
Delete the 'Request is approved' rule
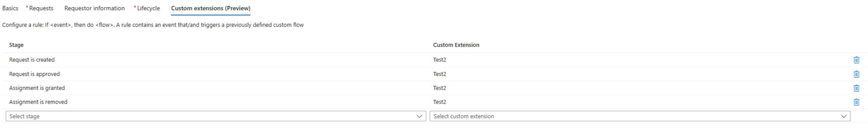(x=856, y=74)
